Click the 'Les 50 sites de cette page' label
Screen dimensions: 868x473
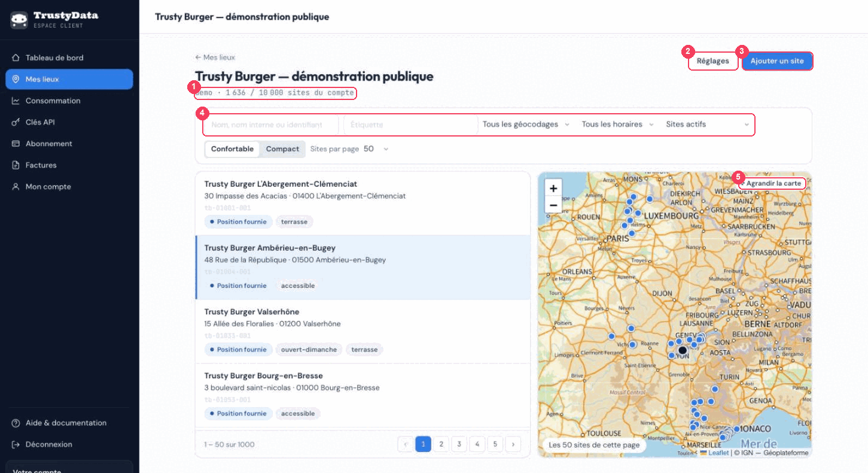594,445
